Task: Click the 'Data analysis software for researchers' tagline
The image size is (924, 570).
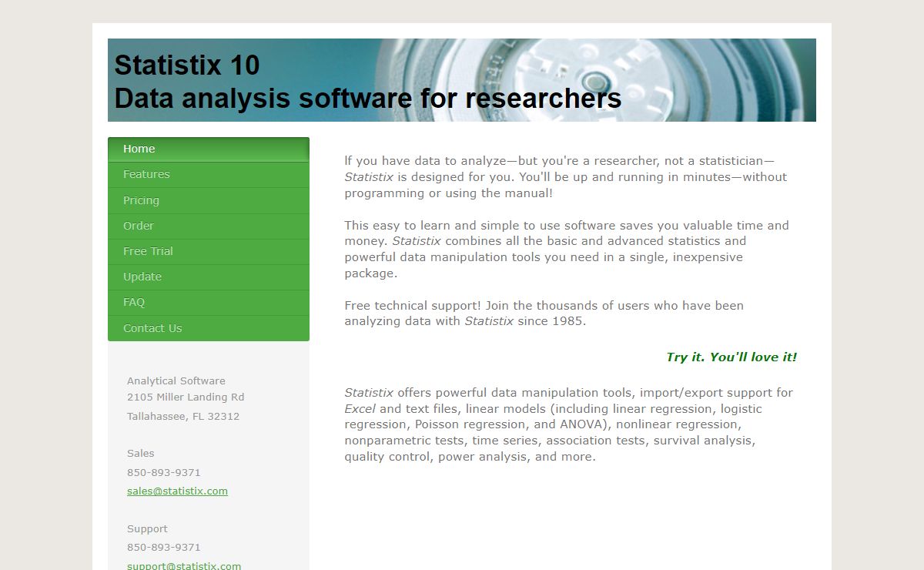Action: tap(368, 99)
